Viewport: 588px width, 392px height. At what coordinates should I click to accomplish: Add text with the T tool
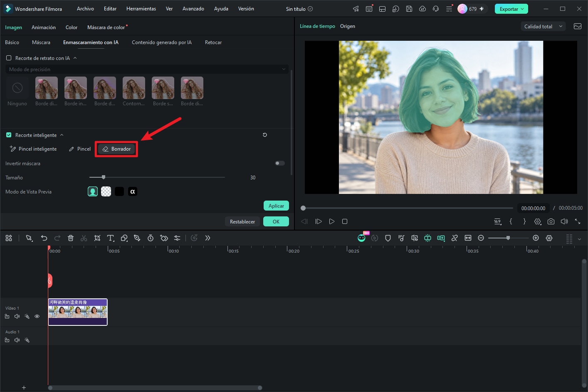point(111,238)
